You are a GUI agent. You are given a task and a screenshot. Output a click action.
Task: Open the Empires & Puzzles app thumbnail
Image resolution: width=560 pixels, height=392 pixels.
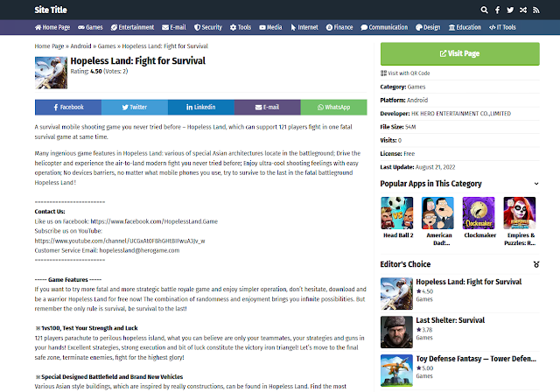pos(520,213)
